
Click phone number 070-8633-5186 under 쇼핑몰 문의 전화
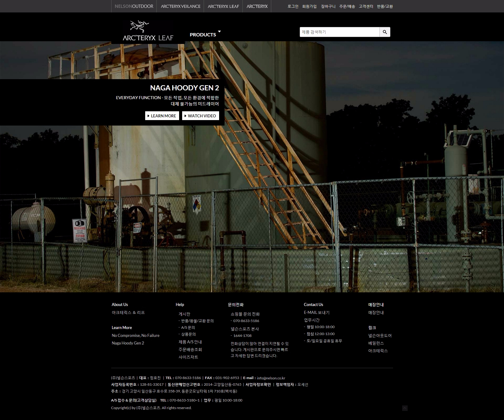(x=246, y=321)
